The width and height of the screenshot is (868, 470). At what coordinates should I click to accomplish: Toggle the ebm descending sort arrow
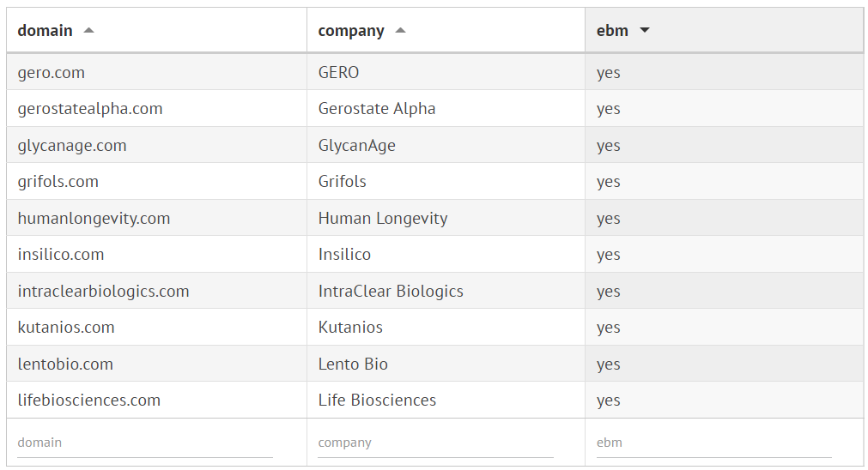pyautogui.click(x=645, y=31)
